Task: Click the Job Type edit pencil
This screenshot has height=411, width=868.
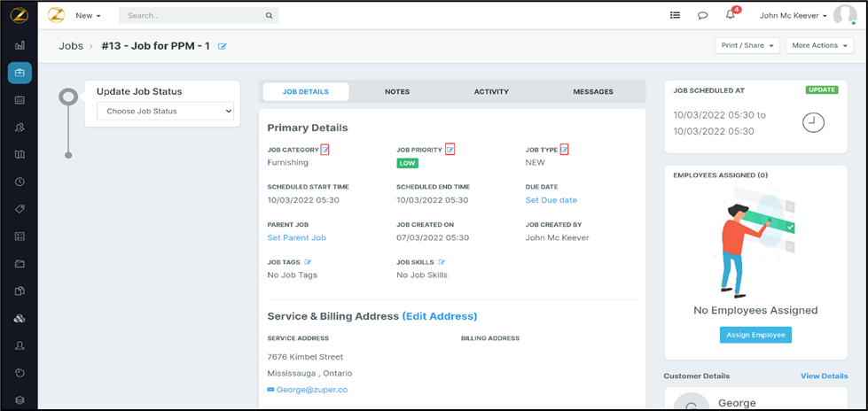Action: (564, 150)
